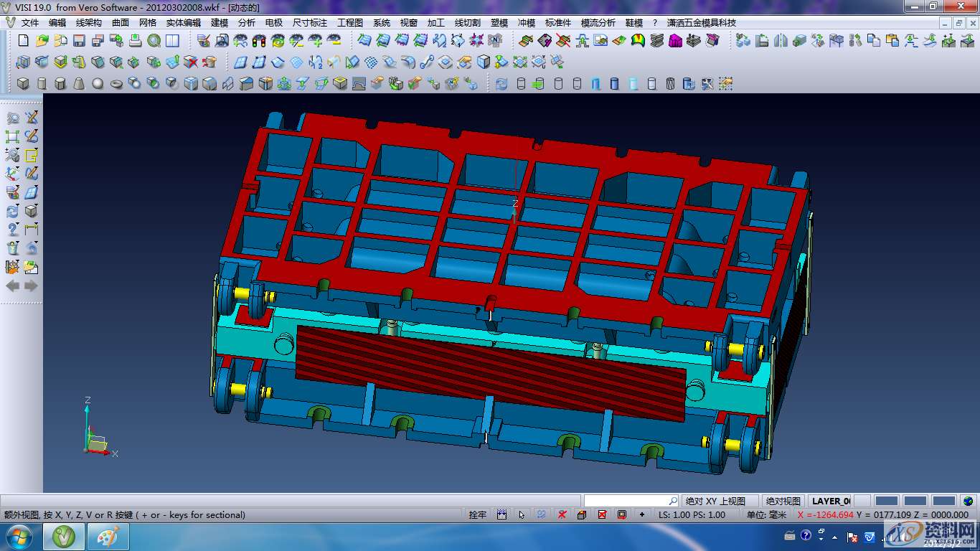Toggle the 拴牢 snap lock button
The width and height of the screenshot is (980, 551).
coord(477,514)
